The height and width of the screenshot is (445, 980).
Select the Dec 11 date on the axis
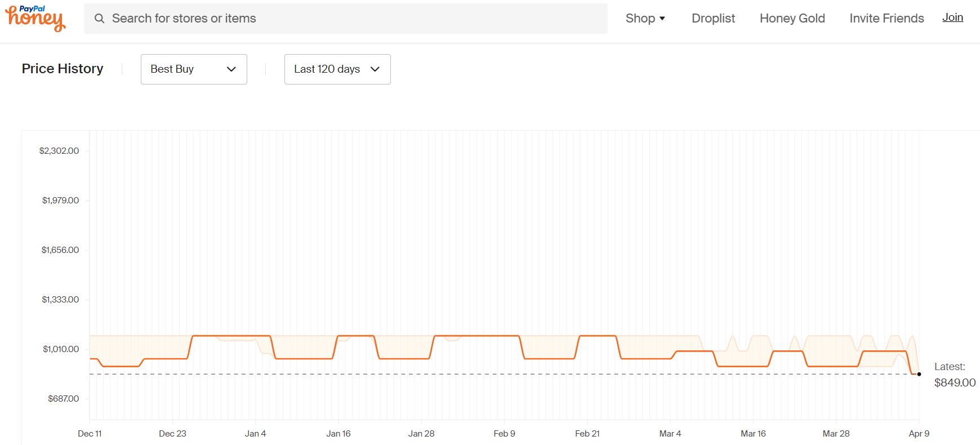90,433
